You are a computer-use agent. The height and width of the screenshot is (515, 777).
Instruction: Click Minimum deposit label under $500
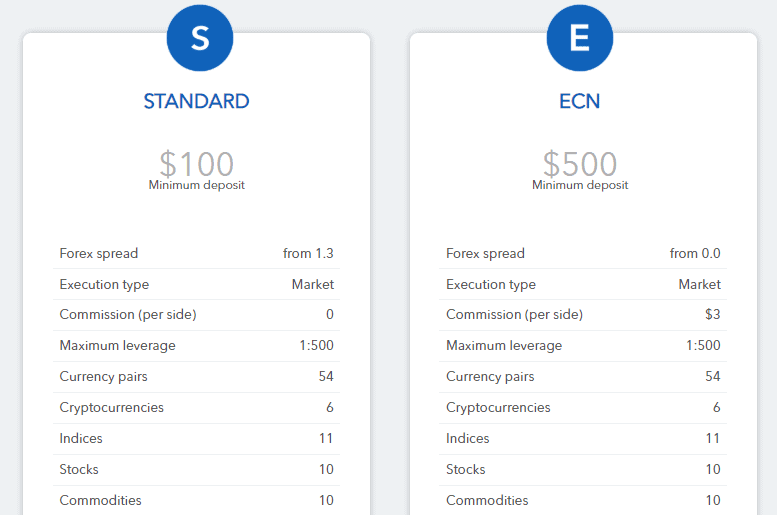(580, 185)
